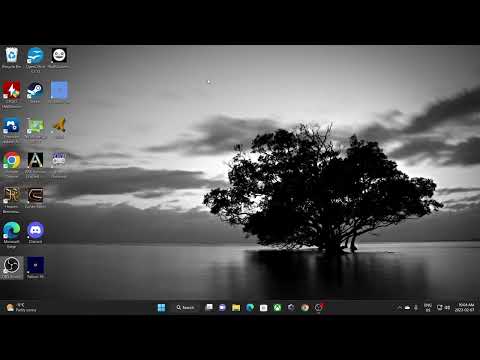Open the ENG language input switcher
This screenshot has width=480, height=360.
click(428, 308)
